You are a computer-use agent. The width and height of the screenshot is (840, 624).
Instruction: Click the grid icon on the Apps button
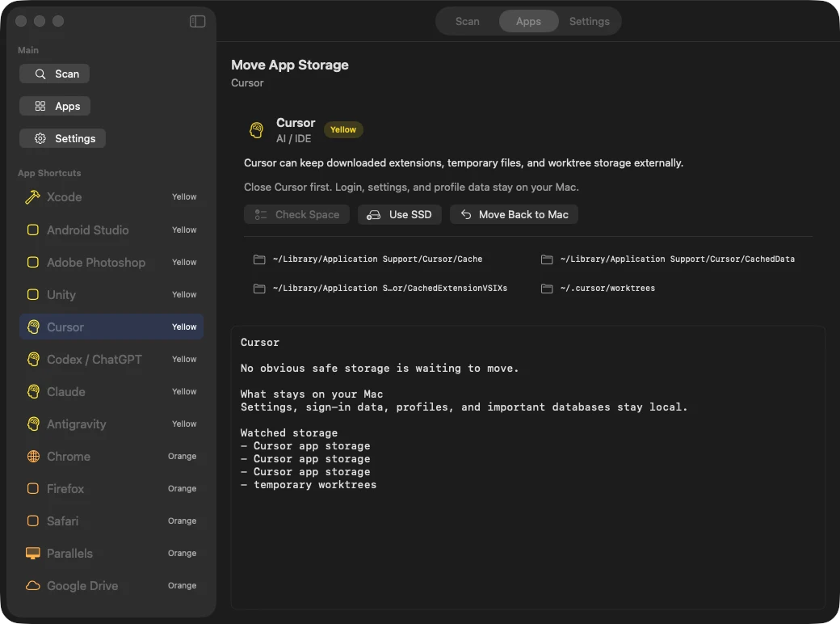pos(40,106)
